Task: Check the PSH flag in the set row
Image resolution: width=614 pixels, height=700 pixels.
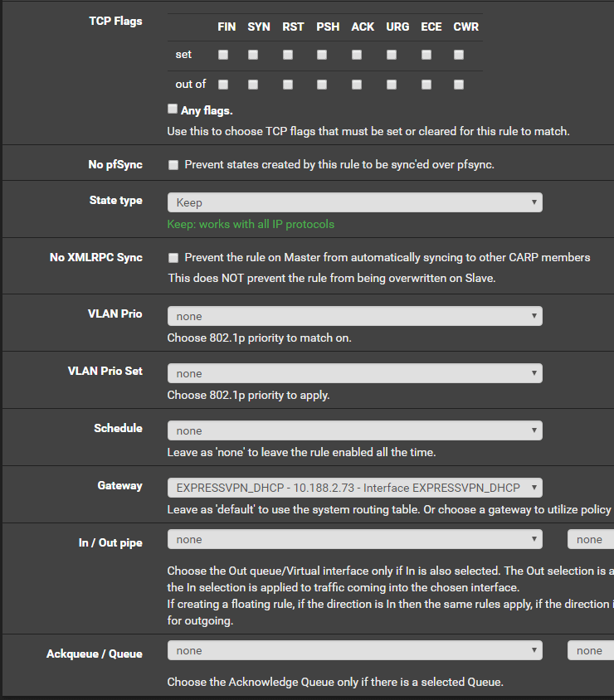Action: tap(322, 55)
